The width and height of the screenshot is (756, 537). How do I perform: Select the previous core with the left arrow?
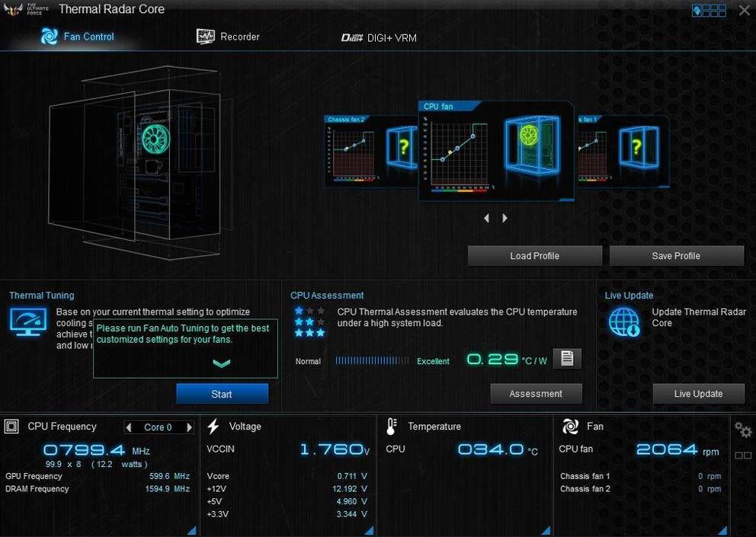point(128,427)
